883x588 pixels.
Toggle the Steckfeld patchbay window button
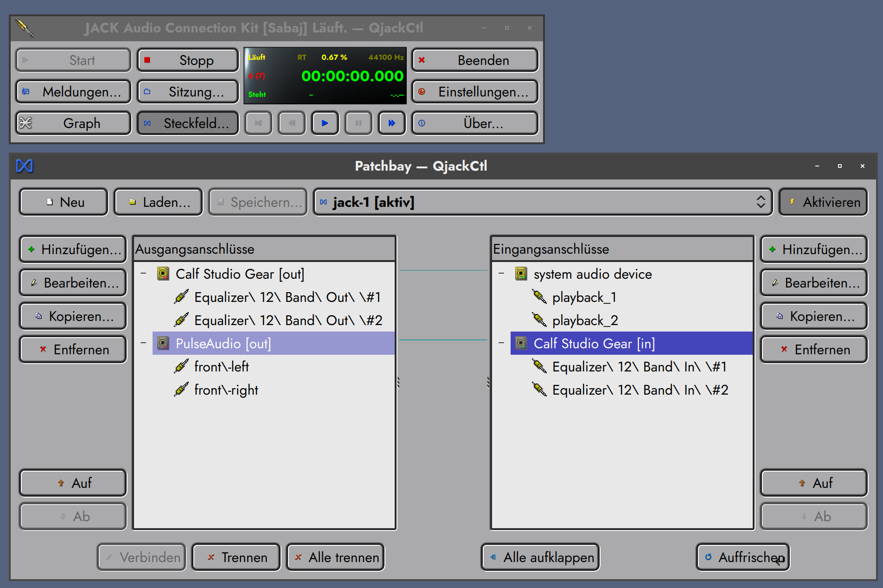tap(188, 123)
